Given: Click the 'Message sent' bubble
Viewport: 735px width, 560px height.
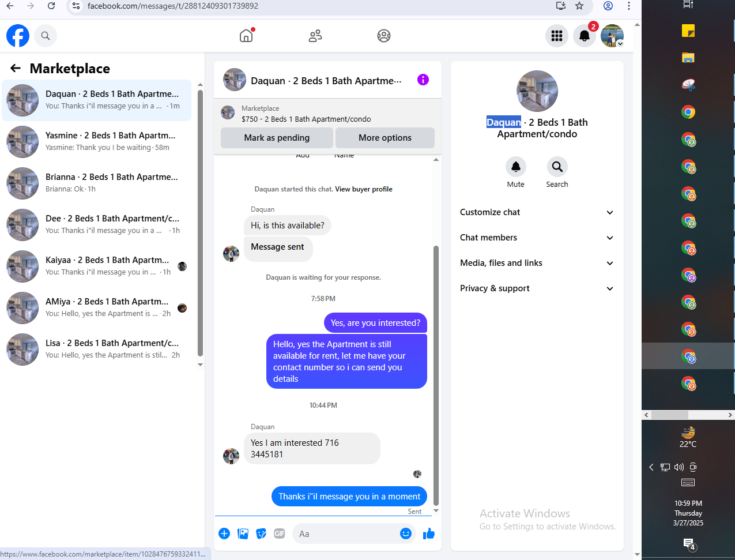Looking at the screenshot, I should click(x=278, y=249).
